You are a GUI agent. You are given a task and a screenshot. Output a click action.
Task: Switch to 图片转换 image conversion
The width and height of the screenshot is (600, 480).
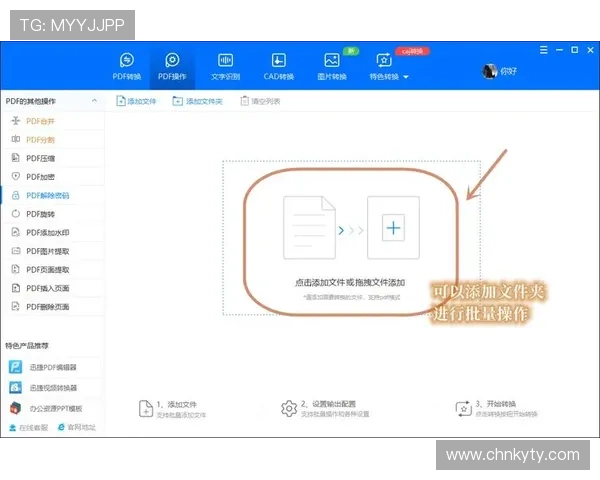coord(332,66)
